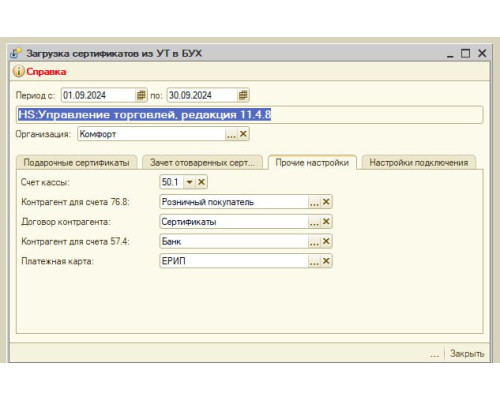500x400 pixels.
Task: Open selection for Организация via ellipsis
Action: 231,134
